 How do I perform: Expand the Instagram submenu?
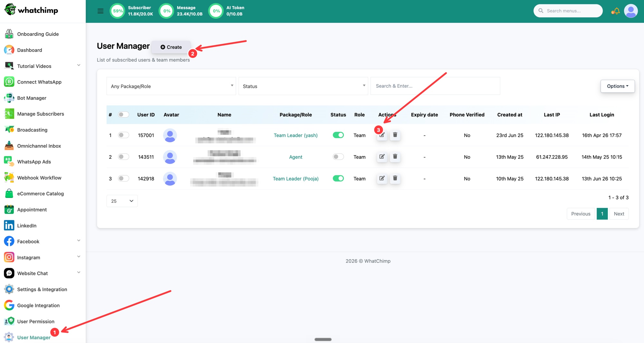coord(79,257)
